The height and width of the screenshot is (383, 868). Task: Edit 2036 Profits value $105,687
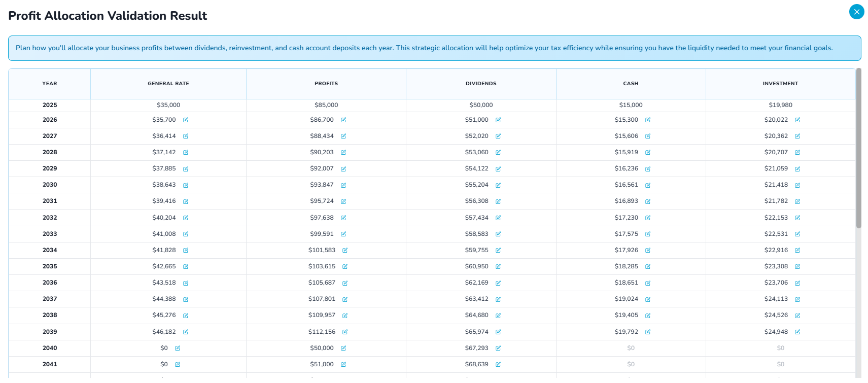345,283
